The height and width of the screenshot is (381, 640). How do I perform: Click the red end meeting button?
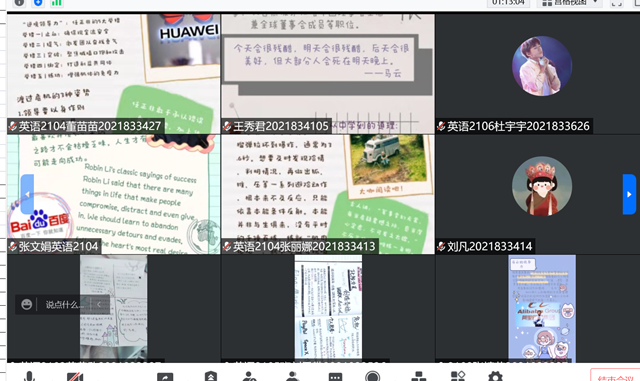click(616, 376)
